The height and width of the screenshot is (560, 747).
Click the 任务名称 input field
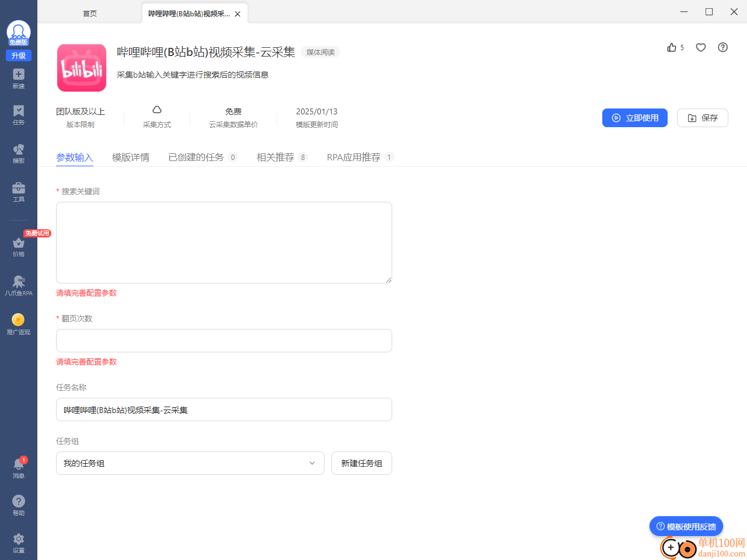pyautogui.click(x=224, y=409)
